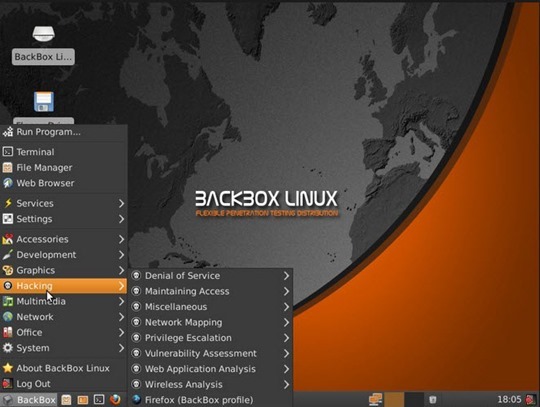Expand the Vulnerability Assessment submenu arrow
This screenshot has height=407, width=540.
point(286,353)
